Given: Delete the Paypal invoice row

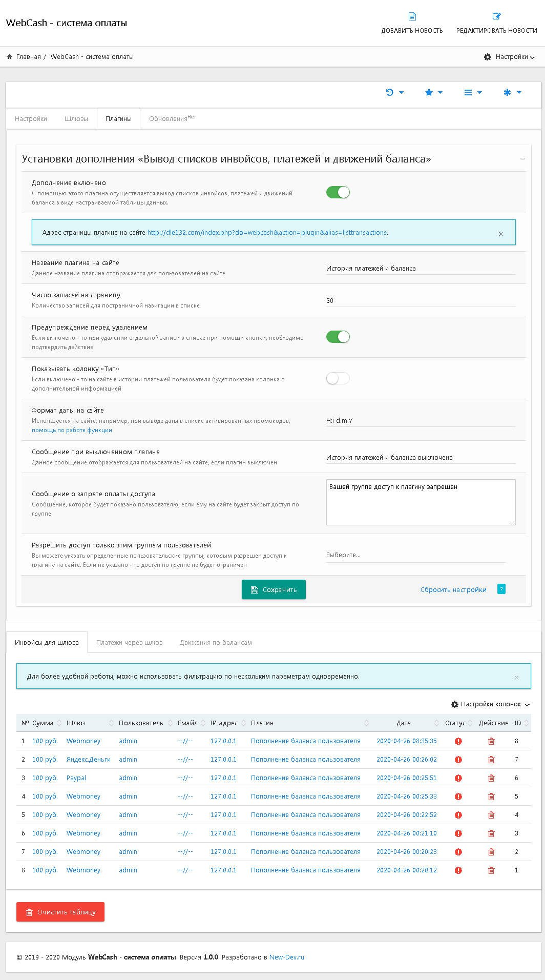Looking at the screenshot, I should [x=491, y=778].
